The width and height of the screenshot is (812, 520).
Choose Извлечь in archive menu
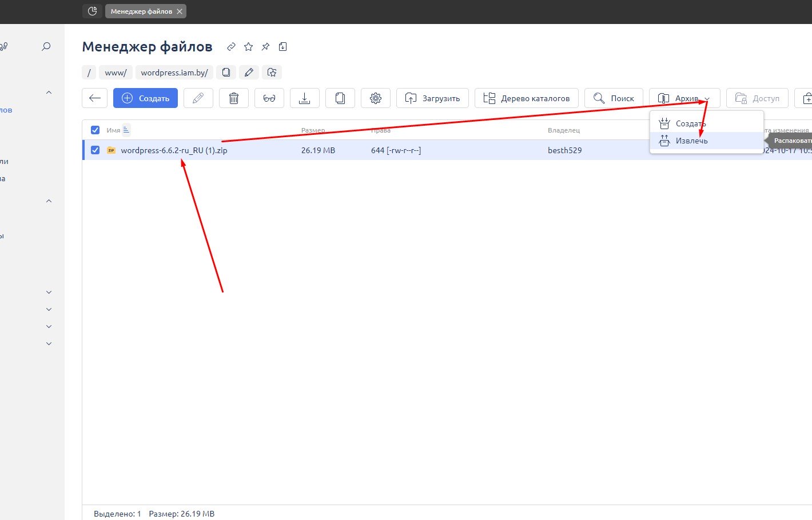707,141
